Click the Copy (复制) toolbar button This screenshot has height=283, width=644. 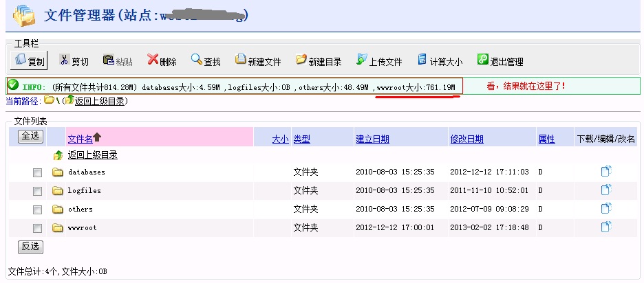coord(29,61)
